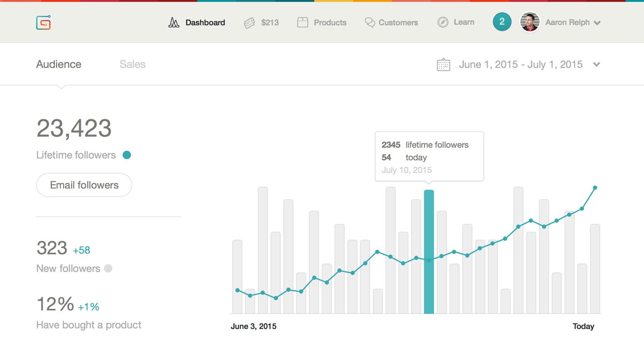Screen dimensions: 644x360
Task: Toggle the Lifetime followers teal series dot
Action: pos(127,155)
